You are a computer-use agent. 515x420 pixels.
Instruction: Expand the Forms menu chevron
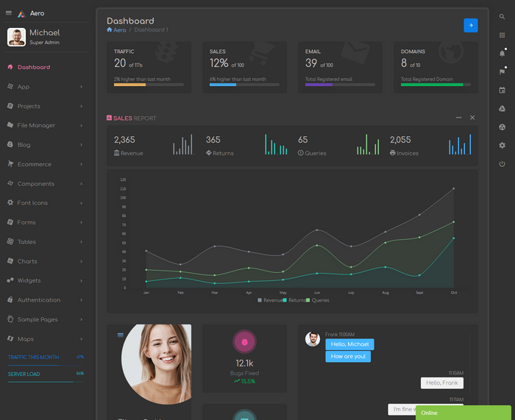coord(81,222)
